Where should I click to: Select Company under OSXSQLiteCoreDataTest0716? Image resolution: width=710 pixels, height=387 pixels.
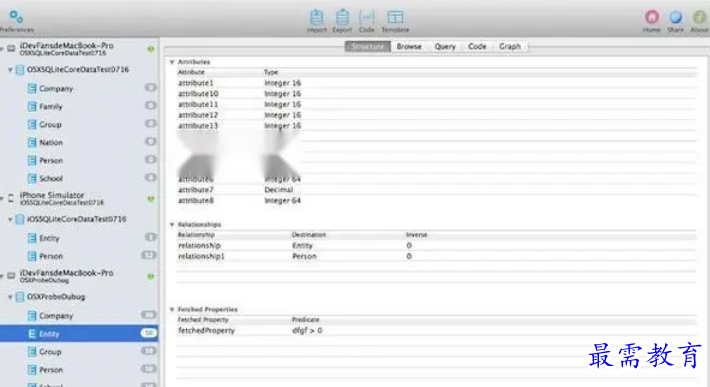click(79, 88)
